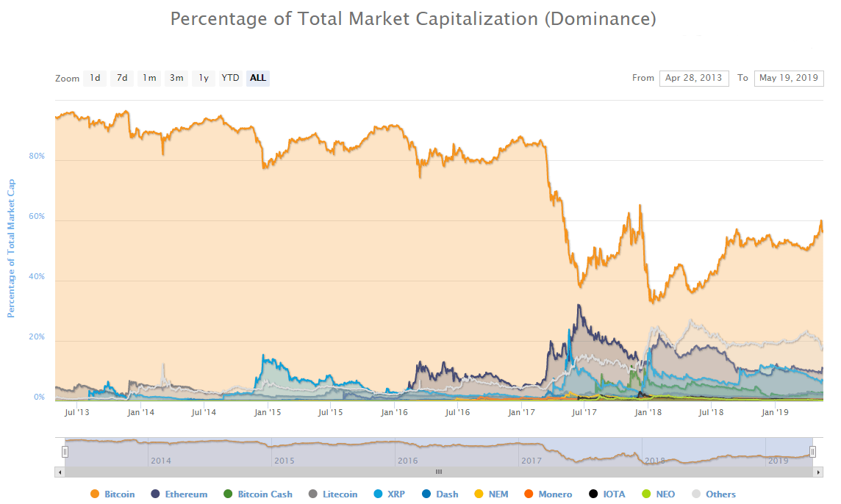Click the From date field
This screenshot has width=841, height=504.
click(x=694, y=78)
